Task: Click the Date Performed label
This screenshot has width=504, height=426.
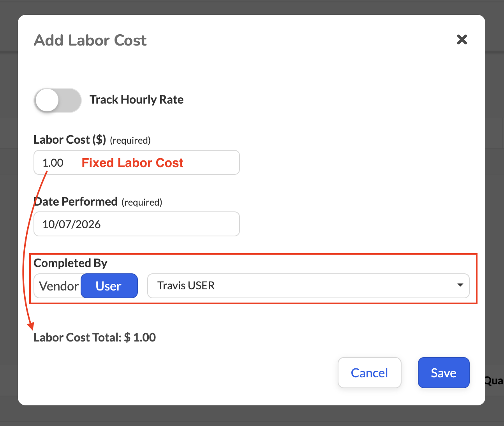Action: 76,201
